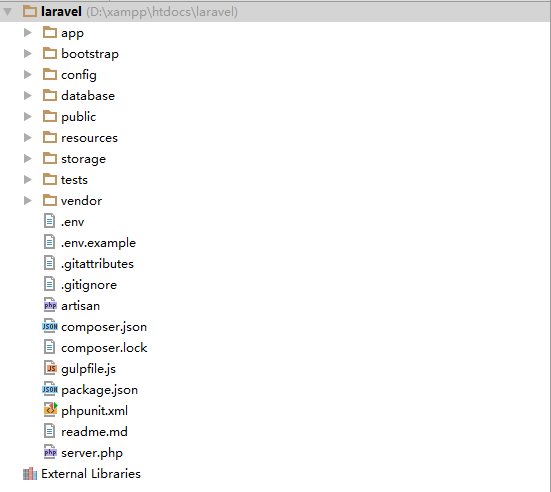Select the composer.json file name
Screen dimensions: 551x492
[x=104, y=327]
